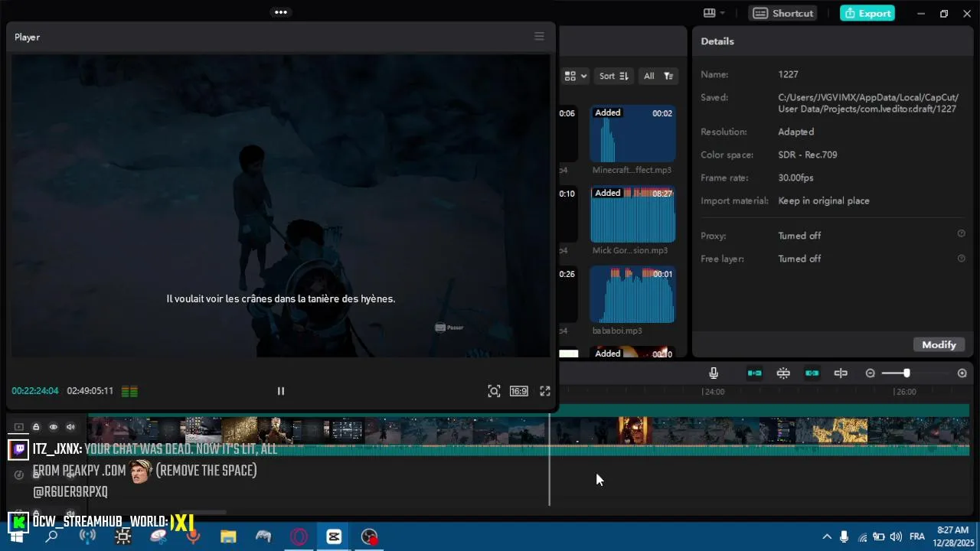Toggle auto snapping on the timeline
Screen dimensions: 980x551
(783, 373)
